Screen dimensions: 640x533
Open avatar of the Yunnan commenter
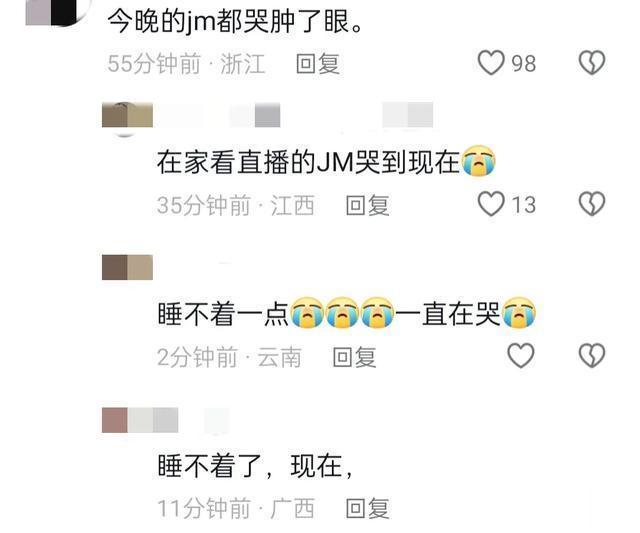click(127, 267)
